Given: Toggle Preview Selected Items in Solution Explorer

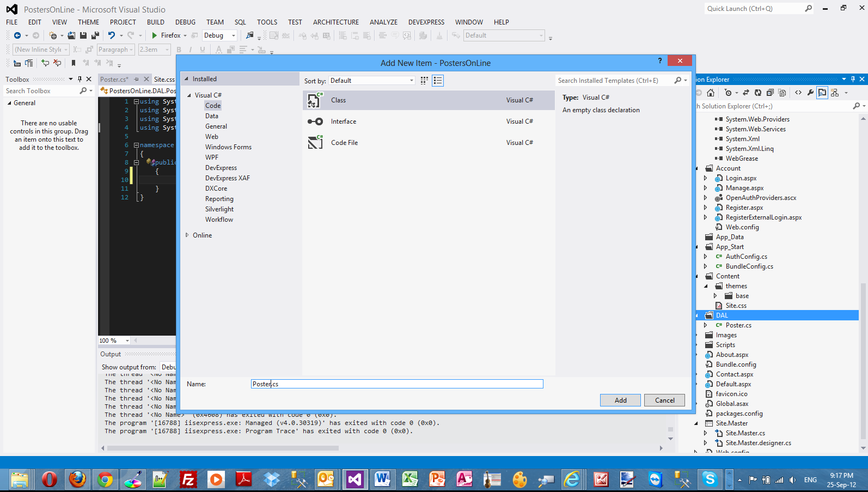Looking at the screenshot, I should (822, 93).
